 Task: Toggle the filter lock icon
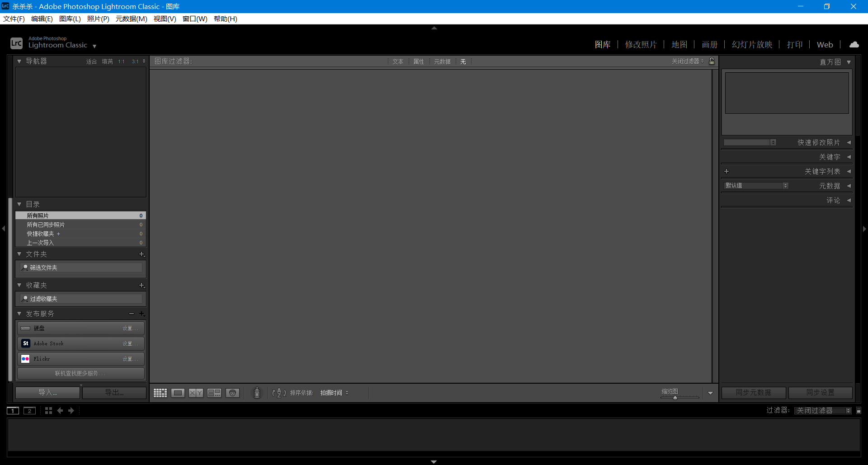[712, 61]
